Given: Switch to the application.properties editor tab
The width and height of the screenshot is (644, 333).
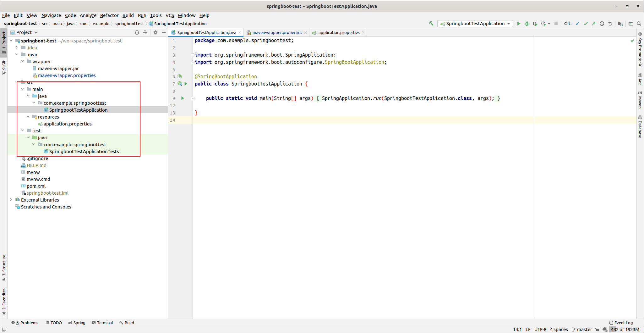Looking at the screenshot, I should point(339,32).
